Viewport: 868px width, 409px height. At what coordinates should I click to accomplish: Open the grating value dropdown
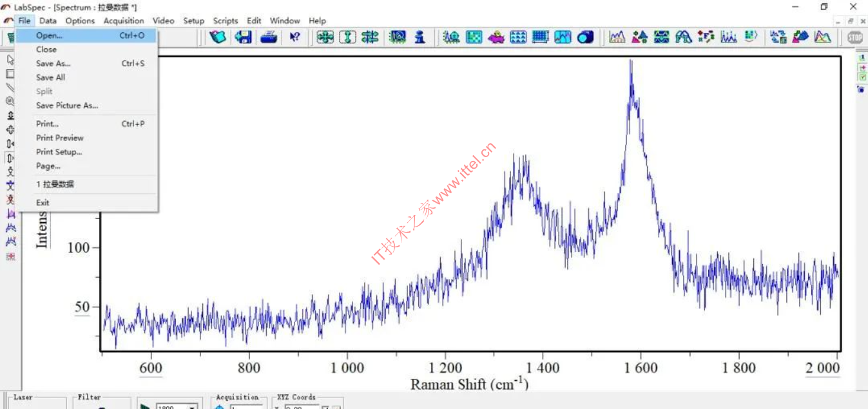[192, 406]
